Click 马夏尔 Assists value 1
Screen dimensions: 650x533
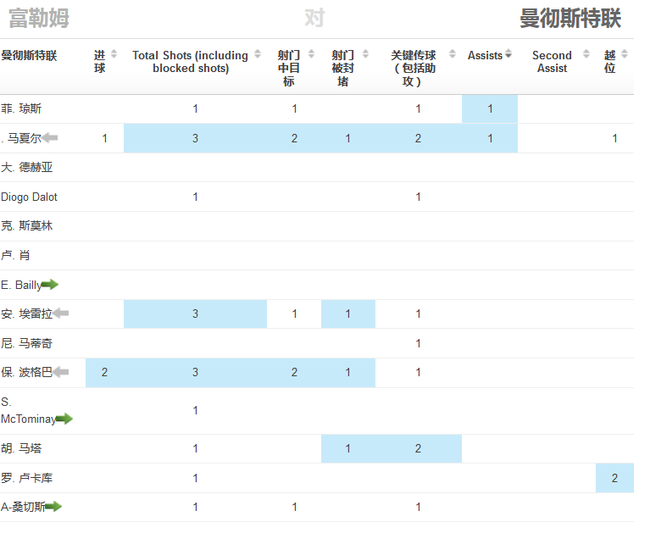coord(490,138)
